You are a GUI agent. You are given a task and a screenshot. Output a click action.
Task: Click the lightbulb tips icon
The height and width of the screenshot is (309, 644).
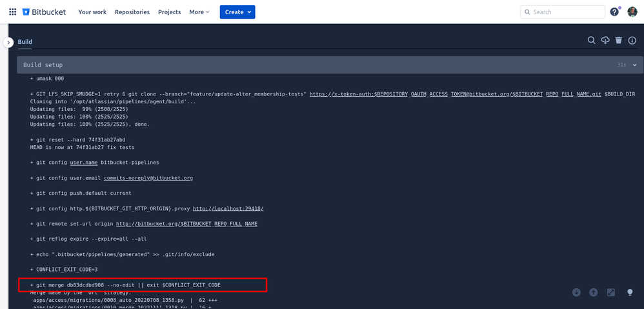630,292
